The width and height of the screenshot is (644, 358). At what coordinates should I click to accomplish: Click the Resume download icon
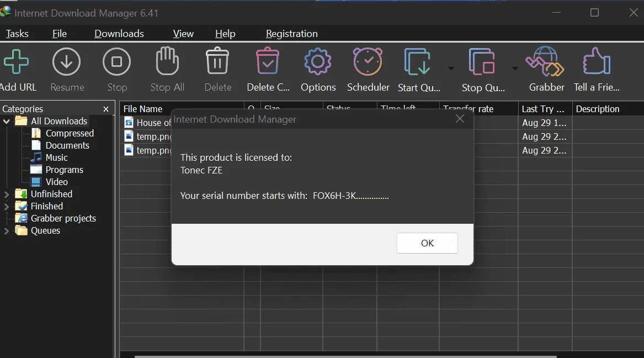point(67,62)
